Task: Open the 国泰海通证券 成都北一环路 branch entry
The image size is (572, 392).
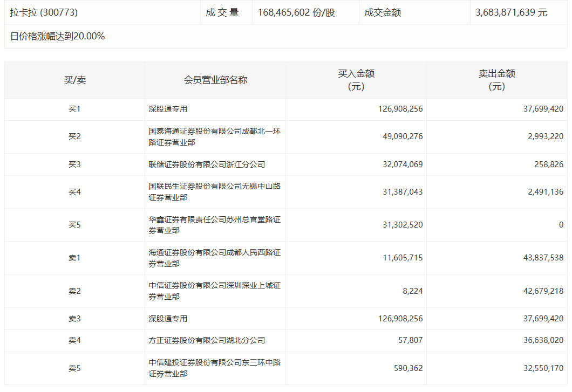Action: (214, 137)
